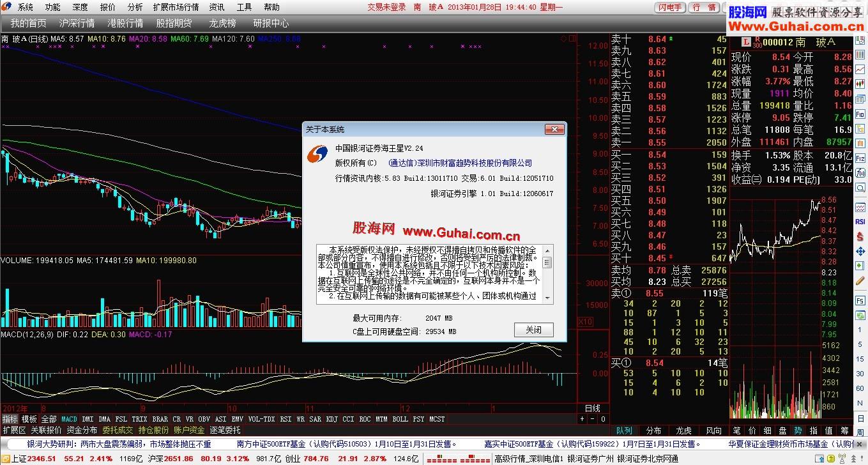
Task: Select the N custom period button
Action: coord(860,402)
